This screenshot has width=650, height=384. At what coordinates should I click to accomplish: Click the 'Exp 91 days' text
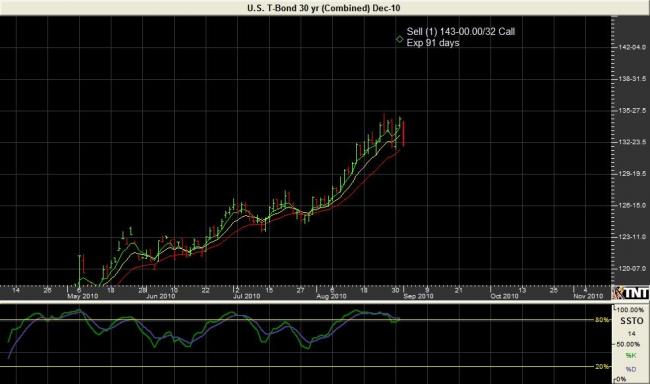click(433, 43)
